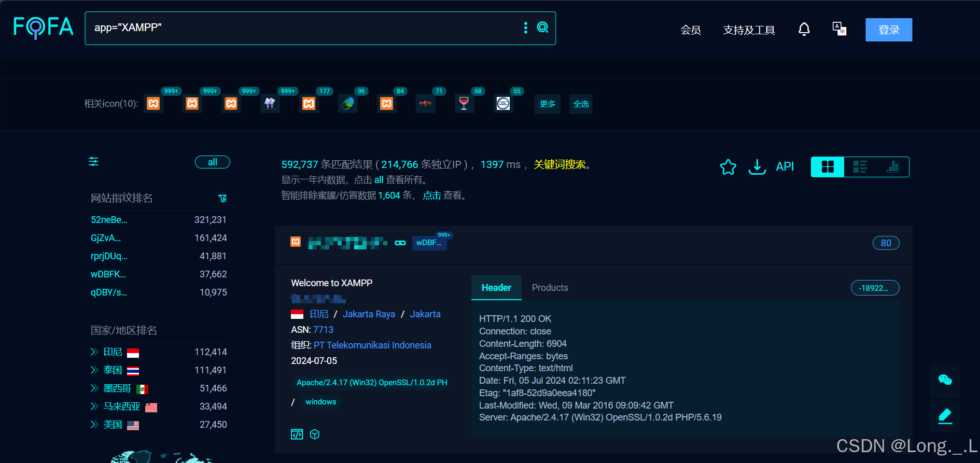Click 点击 to view honeypot data
The height and width of the screenshot is (463, 980).
(x=432, y=195)
